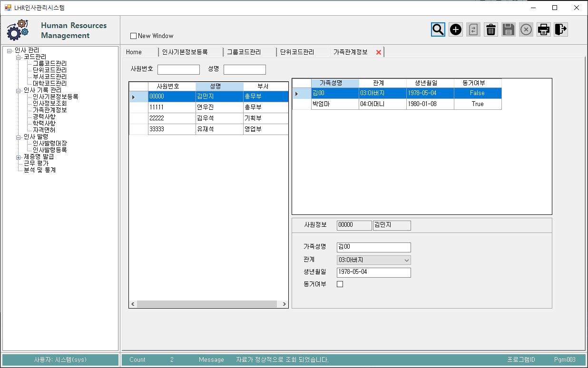Switch to the Home tab

140,52
